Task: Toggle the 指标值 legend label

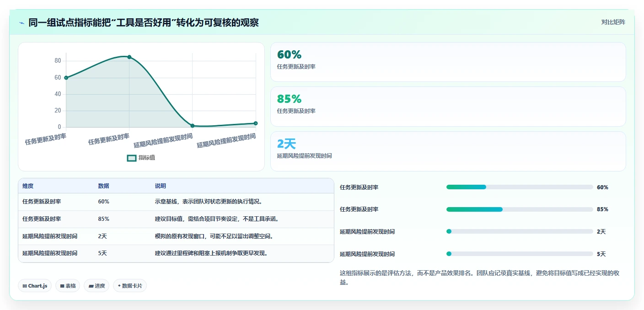Action: tap(147, 158)
